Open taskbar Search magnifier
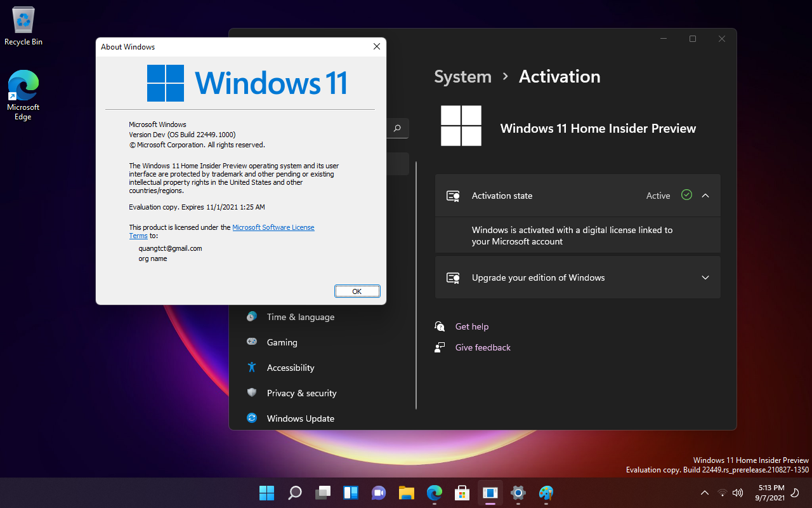This screenshot has height=508, width=812. click(295, 493)
